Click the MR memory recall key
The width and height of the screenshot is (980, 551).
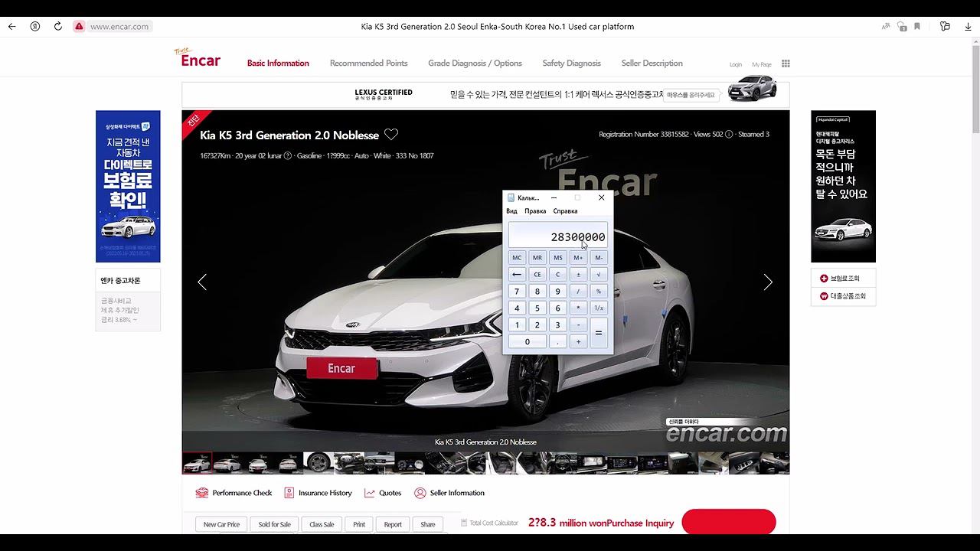point(537,258)
